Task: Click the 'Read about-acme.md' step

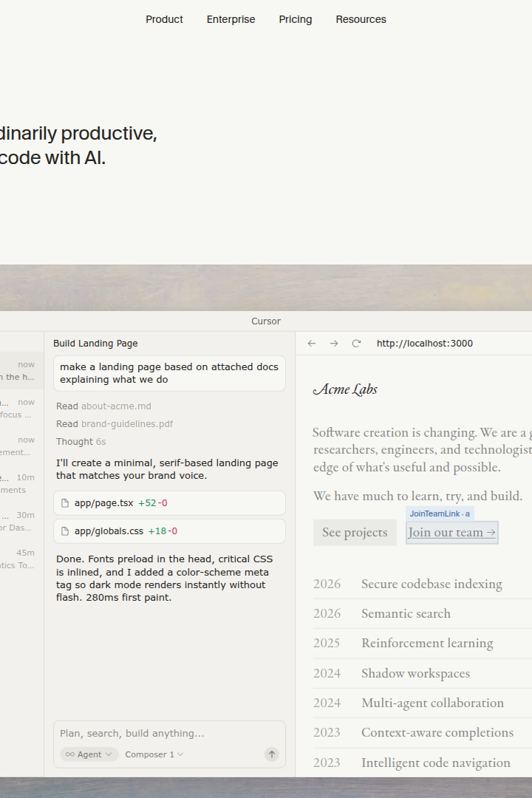Action: click(x=103, y=406)
